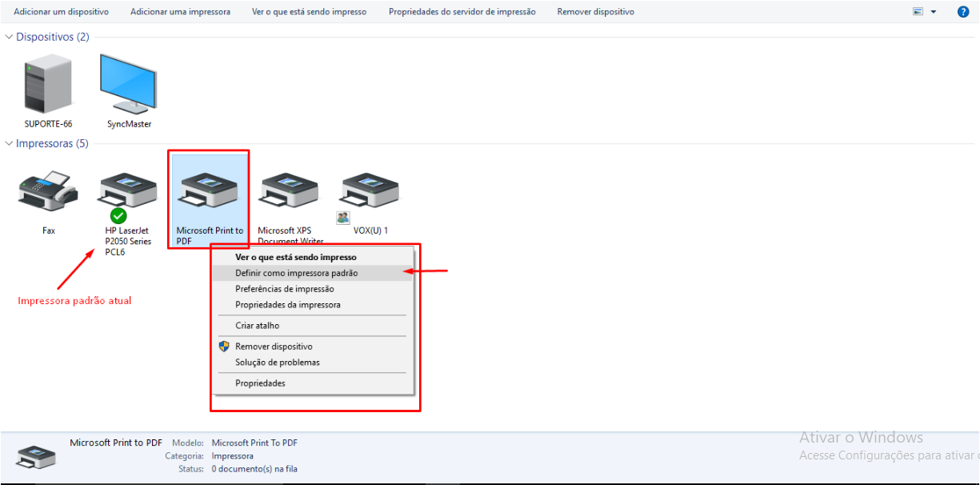The image size is (980, 485).
Task: Click the printer thumbnail in details pane
Action: point(36,456)
